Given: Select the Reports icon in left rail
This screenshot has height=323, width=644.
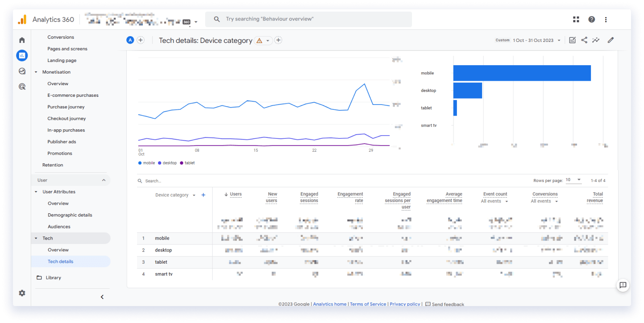Looking at the screenshot, I should click(22, 55).
